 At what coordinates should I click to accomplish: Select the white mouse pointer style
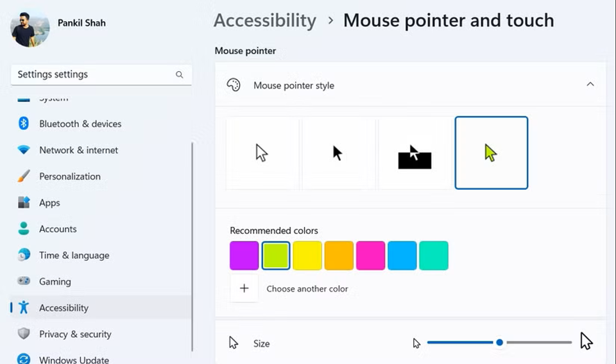point(262,153)
